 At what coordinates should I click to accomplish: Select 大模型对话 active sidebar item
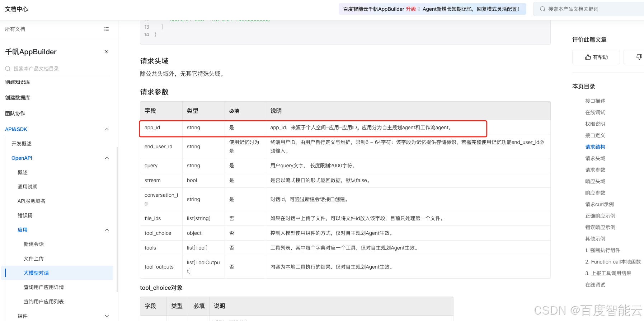(57, 273)
